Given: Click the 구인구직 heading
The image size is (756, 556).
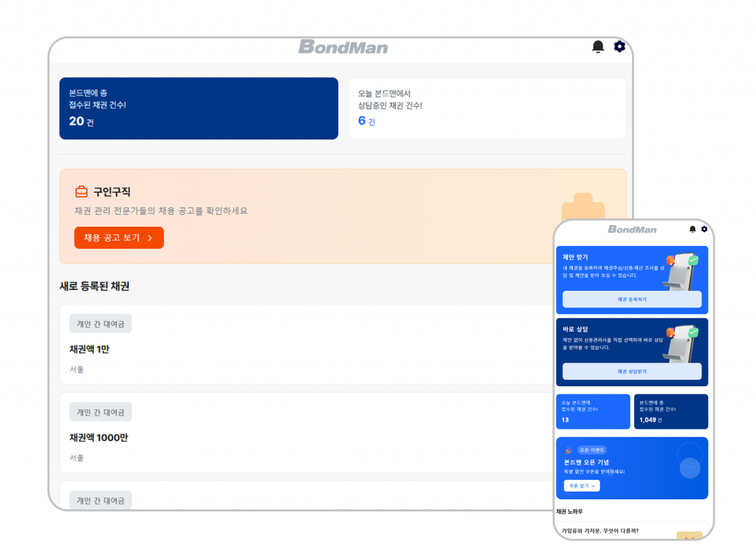Looking at the screenshot, I should coord(112,192).
